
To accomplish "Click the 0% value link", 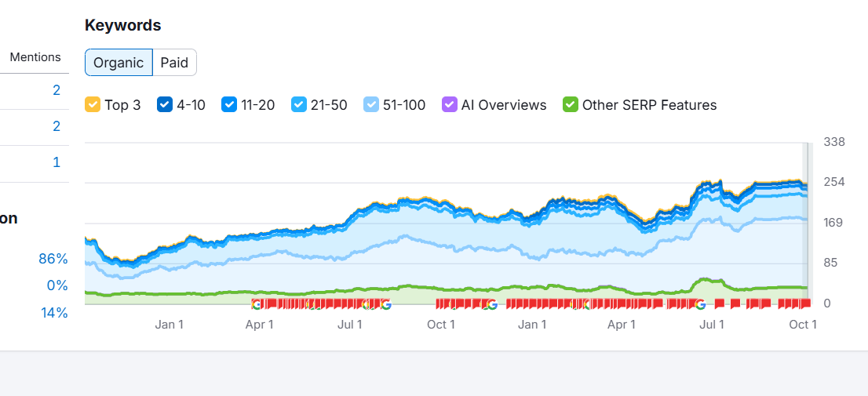I will coord(57,285).
